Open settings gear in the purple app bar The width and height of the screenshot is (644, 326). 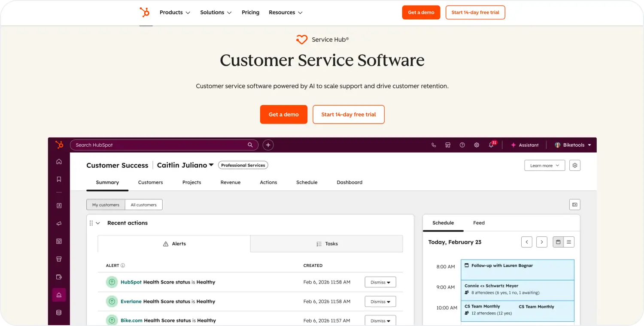click(x=477, y=145)
